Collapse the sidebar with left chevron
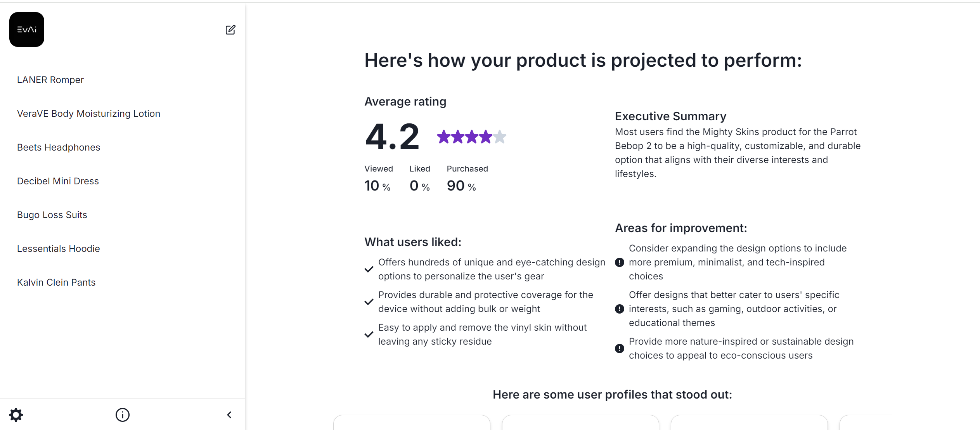Viewport: 980px width, 430px height. (229, 415)
